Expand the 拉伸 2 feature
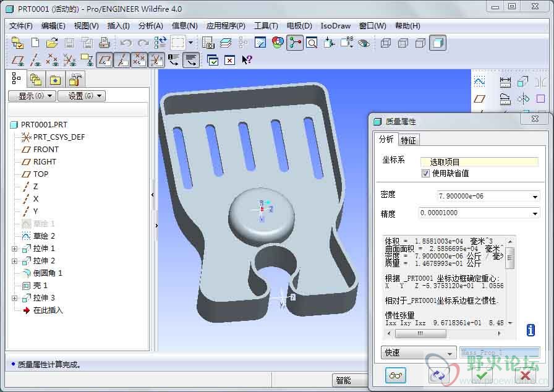The width and height of the screenshot is (554, 392). pos(14,261)
